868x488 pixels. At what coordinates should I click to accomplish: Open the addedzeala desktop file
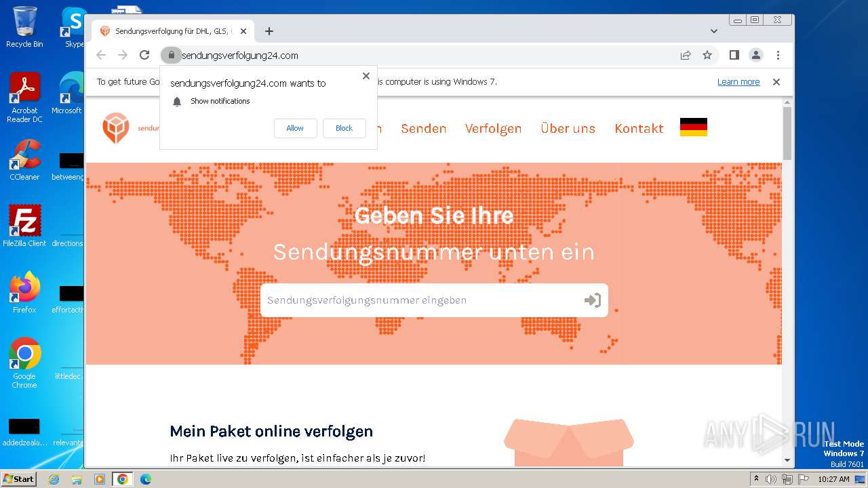[x=24, y=432]
